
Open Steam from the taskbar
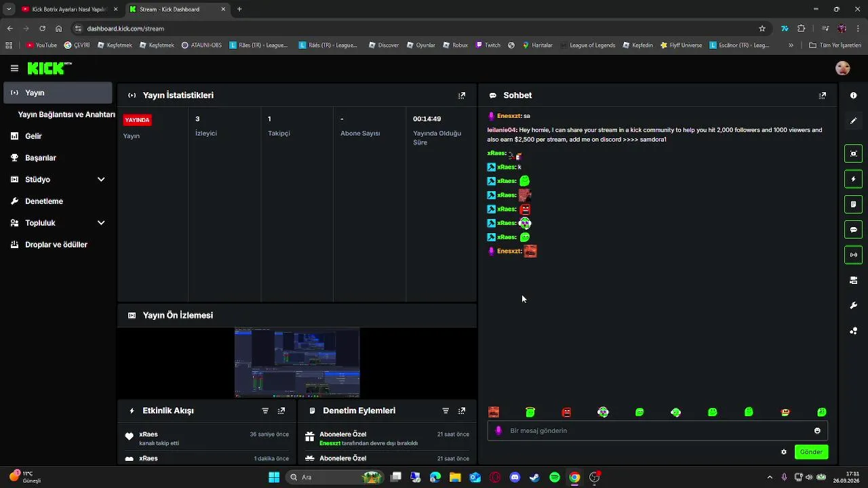[x=534, y=477]
